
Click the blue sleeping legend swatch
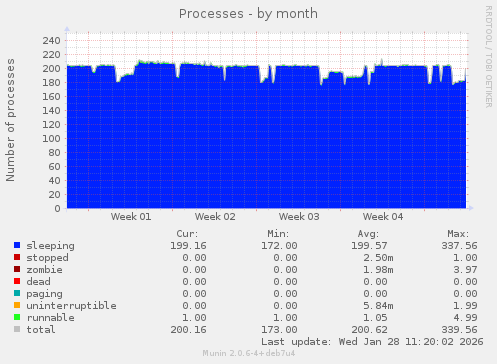coord(17,245)
